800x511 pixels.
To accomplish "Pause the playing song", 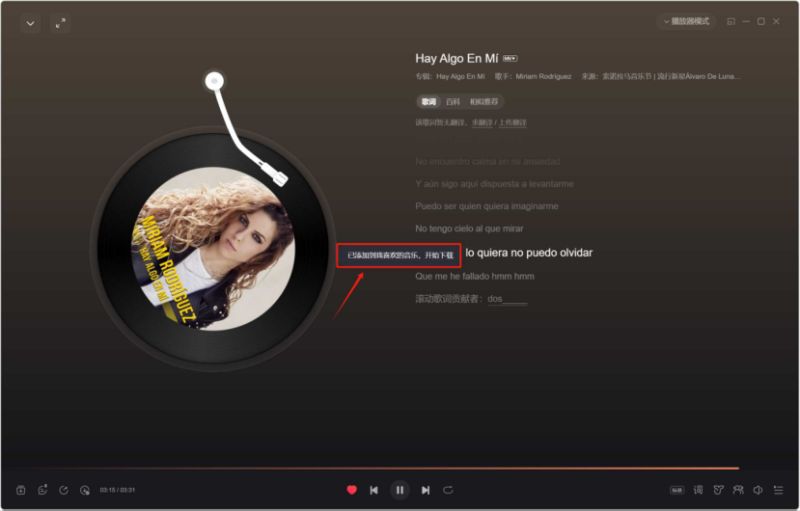I will pyautogui.click(x=400, y=490).
